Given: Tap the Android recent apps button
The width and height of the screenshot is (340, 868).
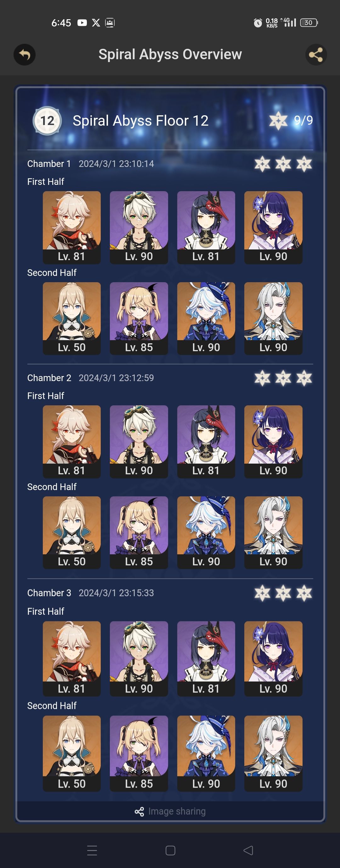Looking at the screenshot, I should click(92, 850).
